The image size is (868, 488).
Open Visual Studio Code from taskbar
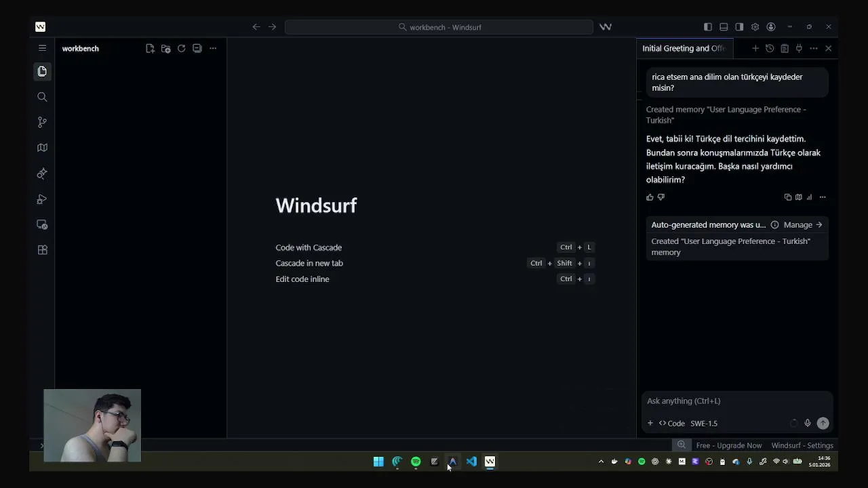click(471, 462)
